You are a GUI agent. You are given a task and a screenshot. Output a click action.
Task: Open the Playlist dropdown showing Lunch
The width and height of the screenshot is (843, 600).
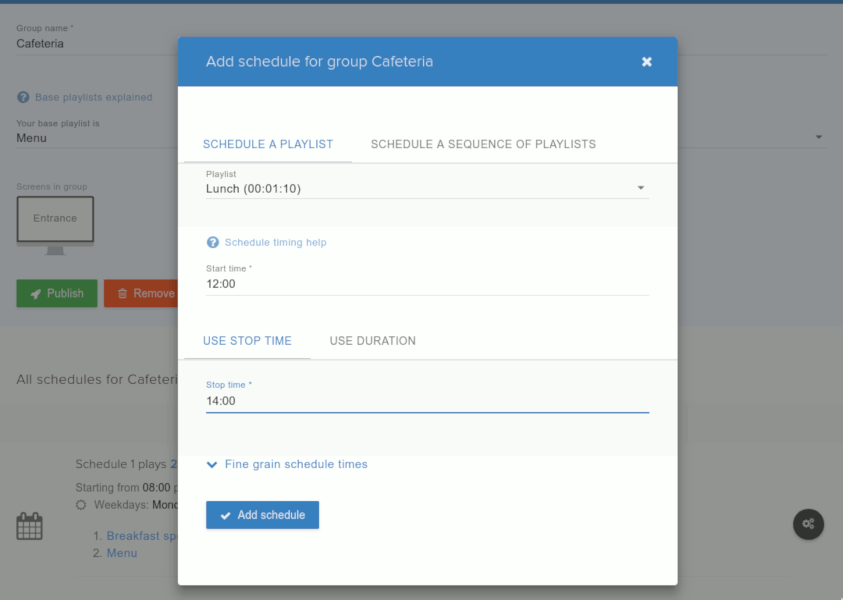(x=427, y=188)
